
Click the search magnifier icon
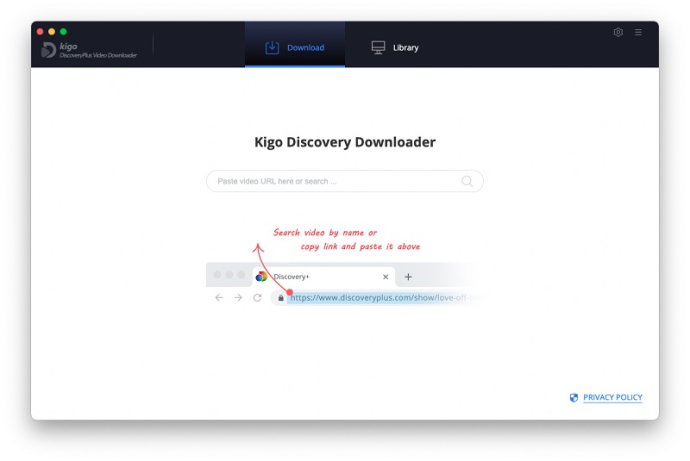tap(467, 181)
